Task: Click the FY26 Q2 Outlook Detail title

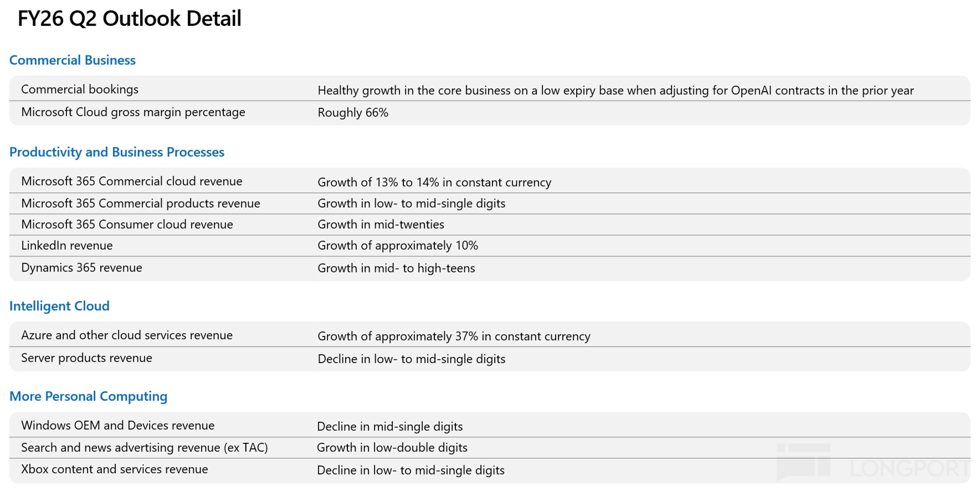Action: coord(129,19)
